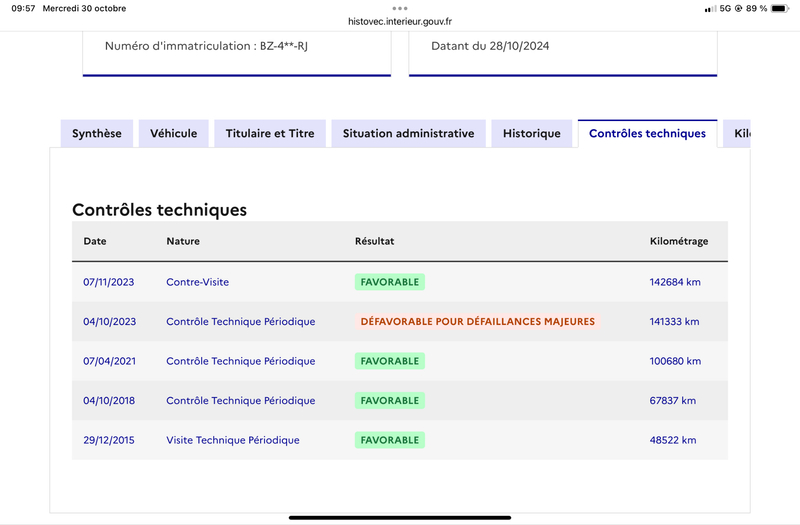Select the 100680 km value

point(675,361)
